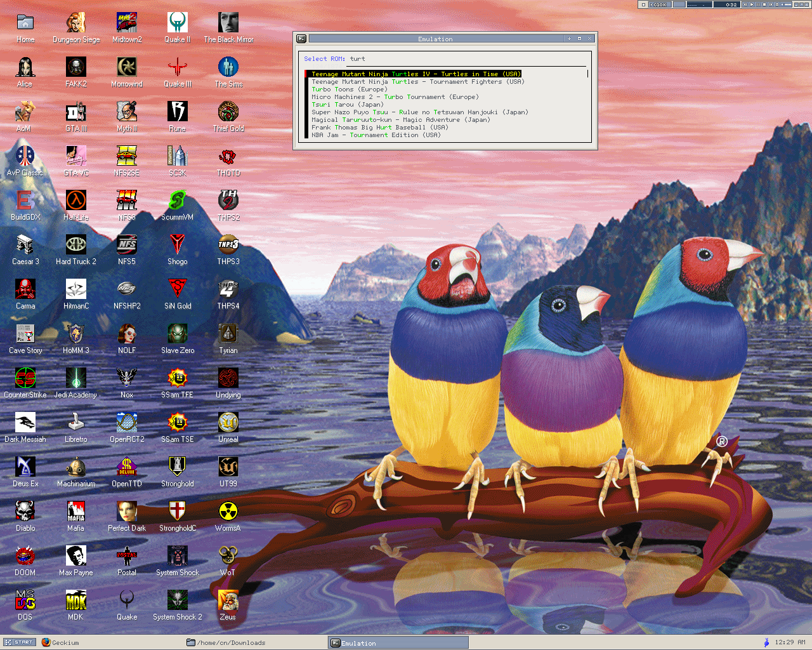Select the Hard Truck 2 icon
The width and height of the screenshot is (812, 650).
tap(76, 249)
